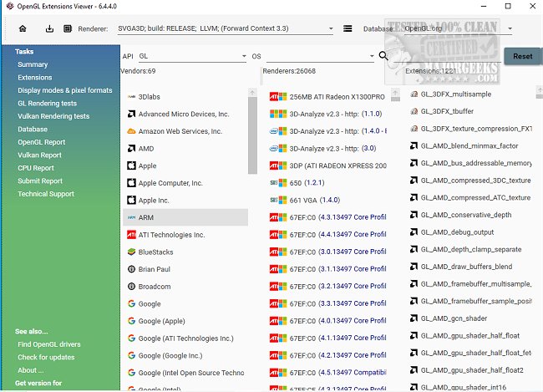543x392 pixels.
Task: Click the Home icon in toolbar
Action: (x=23, y=28)
